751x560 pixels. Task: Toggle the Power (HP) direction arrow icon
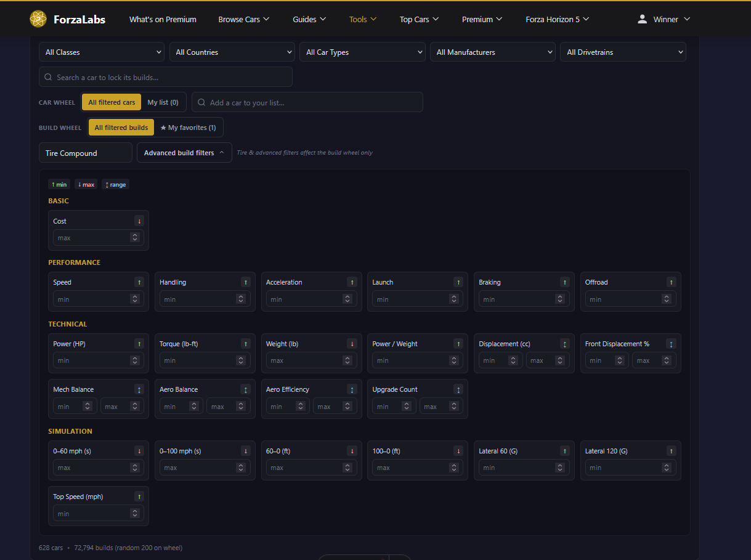click(139, 344)
